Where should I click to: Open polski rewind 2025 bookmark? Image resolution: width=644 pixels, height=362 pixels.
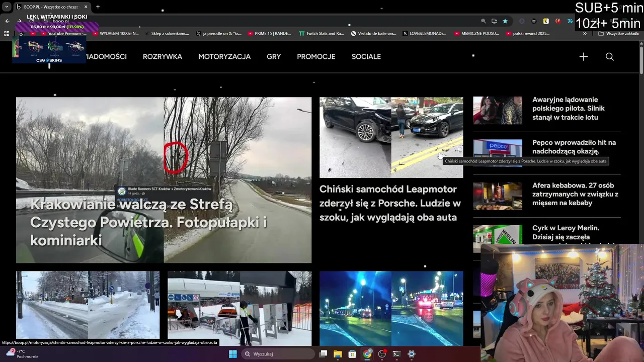click(x=527, y=34)
